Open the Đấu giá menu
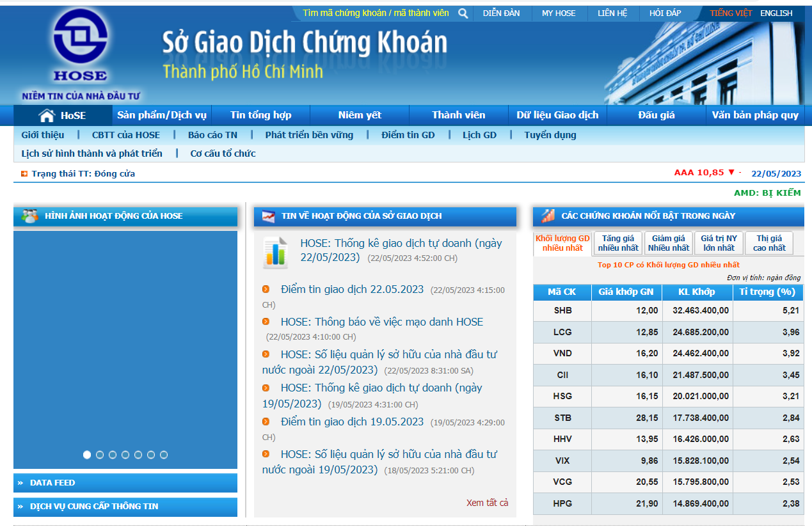This screenshot has width=812, height=529. click(657, 115)
